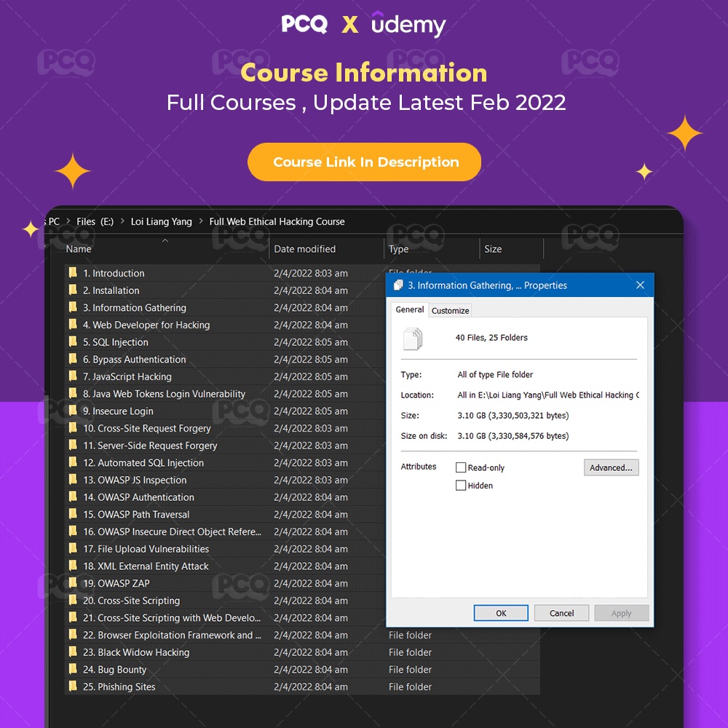Click date modified of 1. Introduction
Viewport: 728px width, 728px height.
click(x=311, y=273)
